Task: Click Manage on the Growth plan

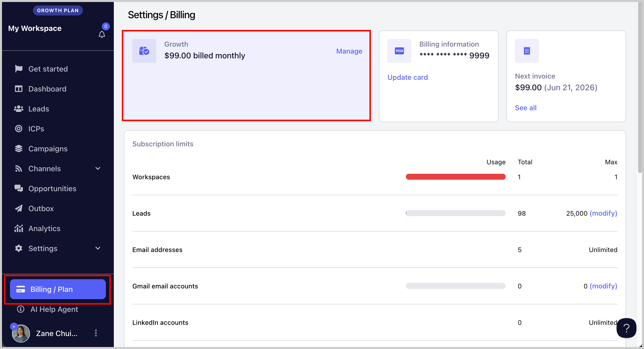Action: pos(349,51)
